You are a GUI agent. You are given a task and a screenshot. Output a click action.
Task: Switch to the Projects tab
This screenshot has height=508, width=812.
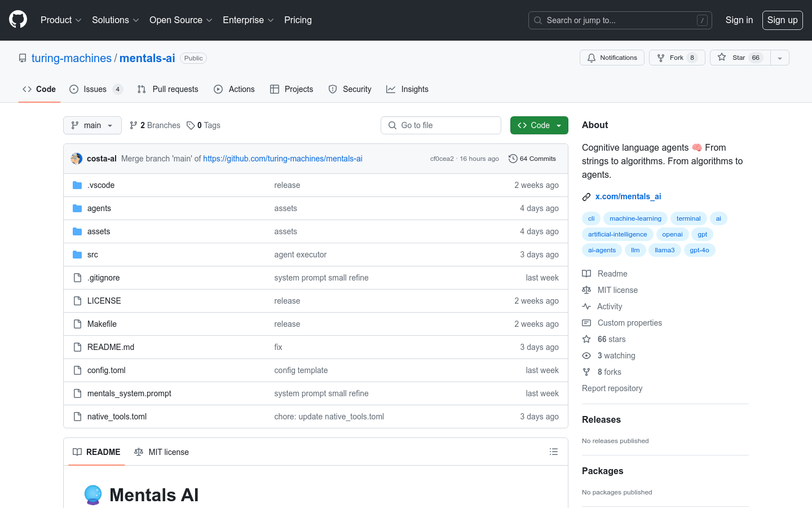(292, 89)
